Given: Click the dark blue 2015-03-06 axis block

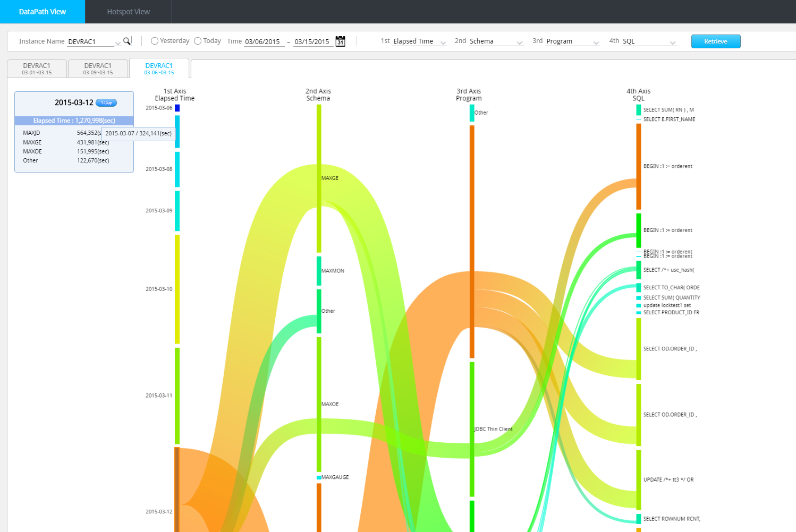Looking at the screenshot, I should 177,108.
